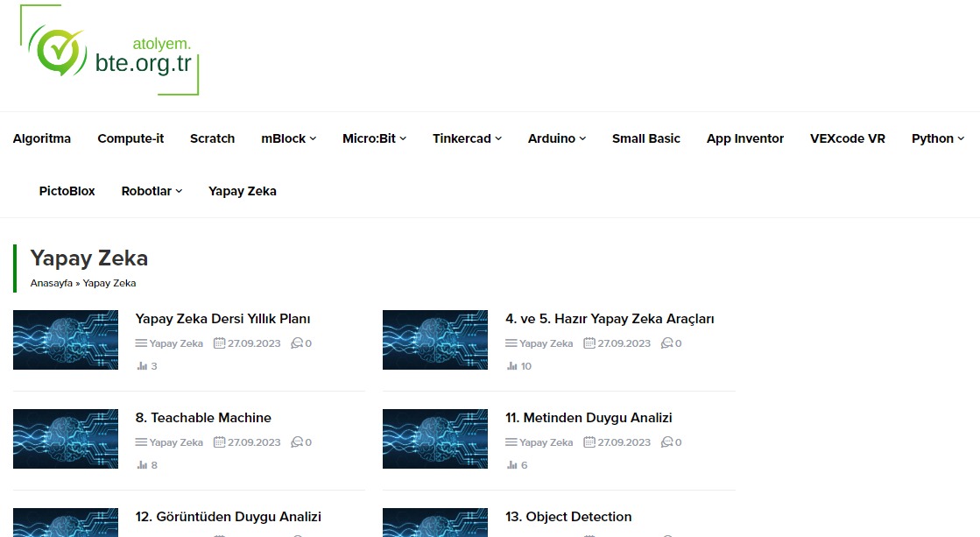Open 11. Metinden Duygu Analizi post
980x537 pixels.
coord(589,417)
